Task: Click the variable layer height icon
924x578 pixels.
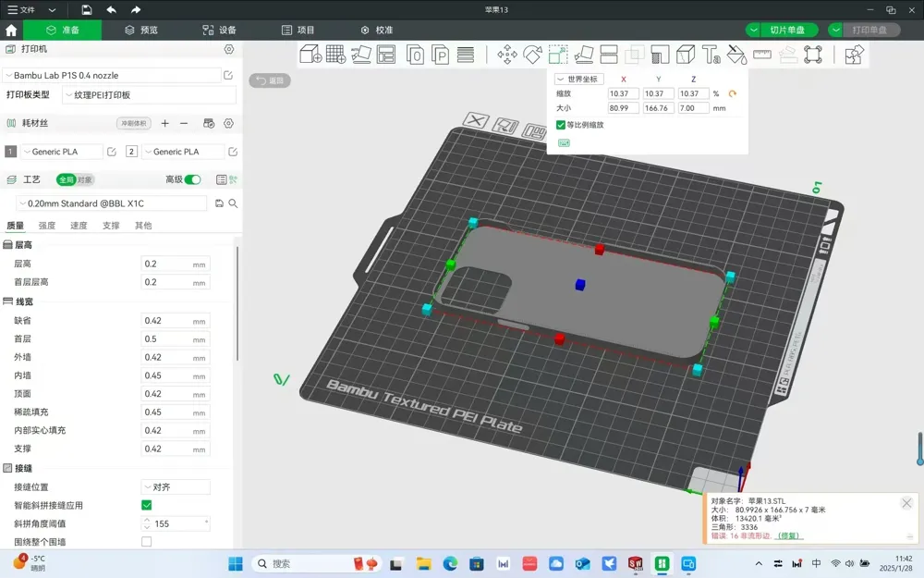Action: 466,55
